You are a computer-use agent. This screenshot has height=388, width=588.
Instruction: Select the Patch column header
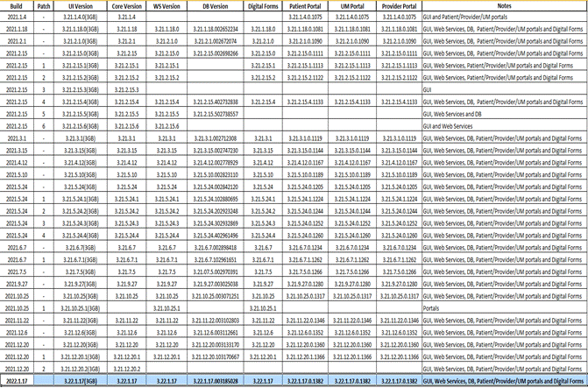coord(46,4)
